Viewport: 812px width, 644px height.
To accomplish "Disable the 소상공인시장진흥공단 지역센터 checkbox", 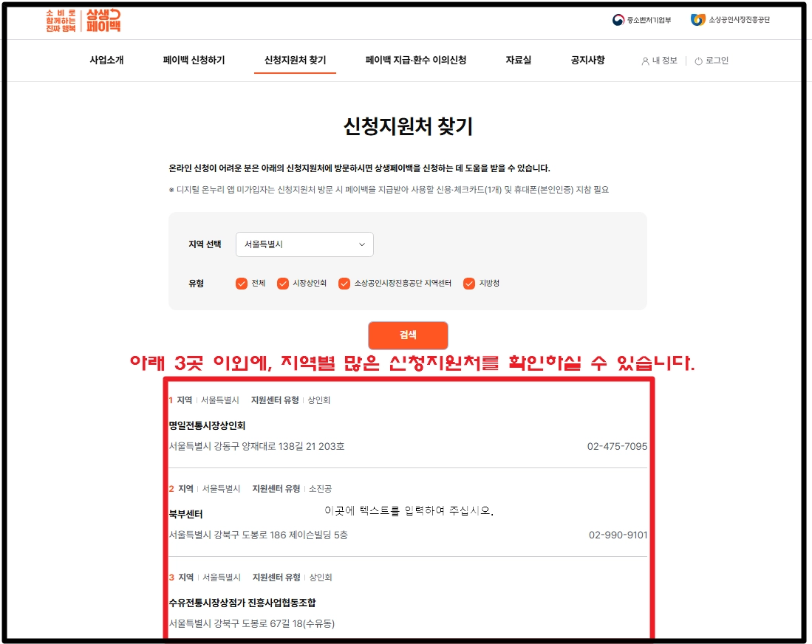I will 344,283.
